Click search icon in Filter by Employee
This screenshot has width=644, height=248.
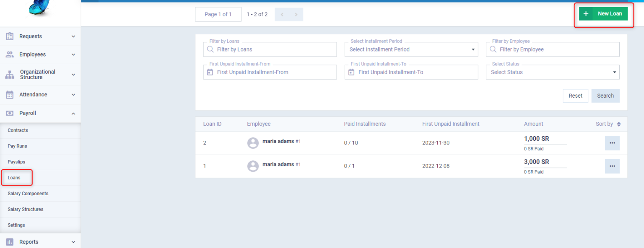point(493,49)
